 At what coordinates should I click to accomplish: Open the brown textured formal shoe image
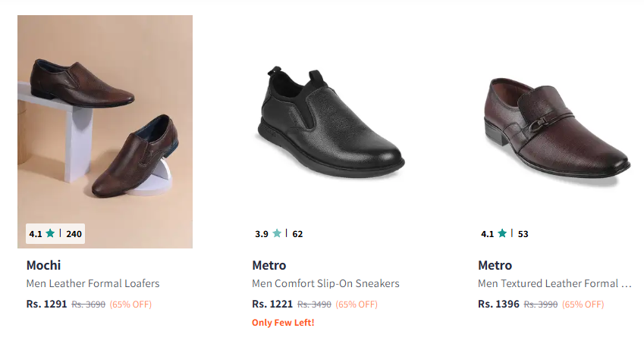tap(556, 125)
